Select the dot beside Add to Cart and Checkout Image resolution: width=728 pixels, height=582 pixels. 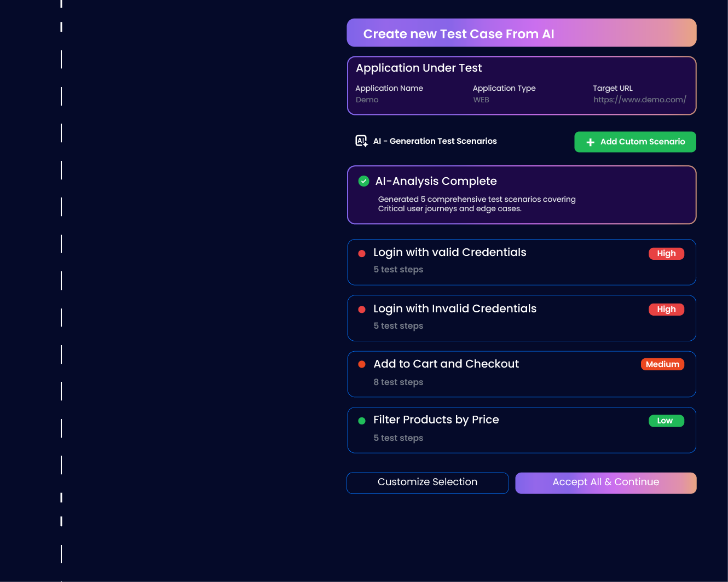(362, 364)
